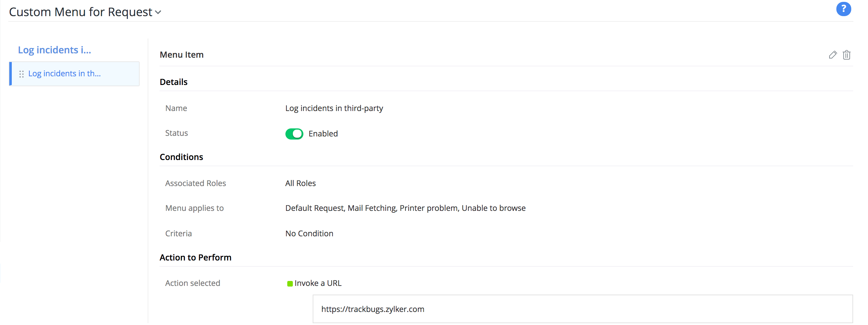
Task: Click the Invoke a URL action text
Action: pos(318,283)
